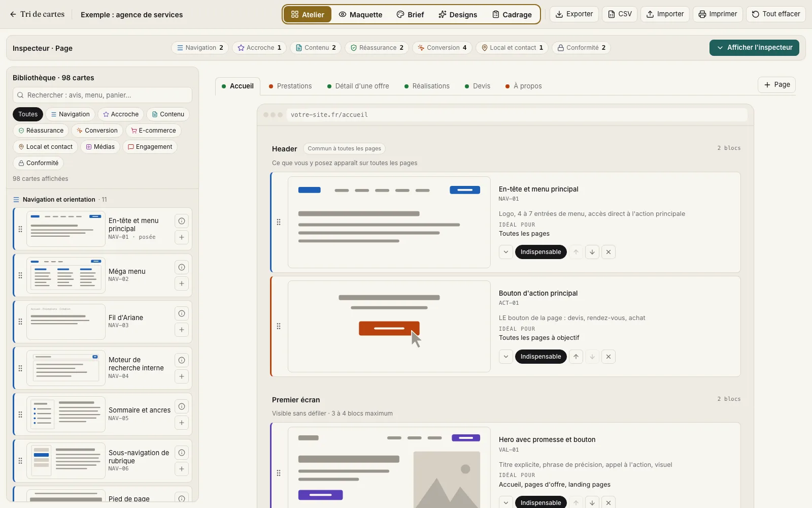Select the Toutes filter chip
This screenshot has height=508, width=812.
click(x=28, y=114)
